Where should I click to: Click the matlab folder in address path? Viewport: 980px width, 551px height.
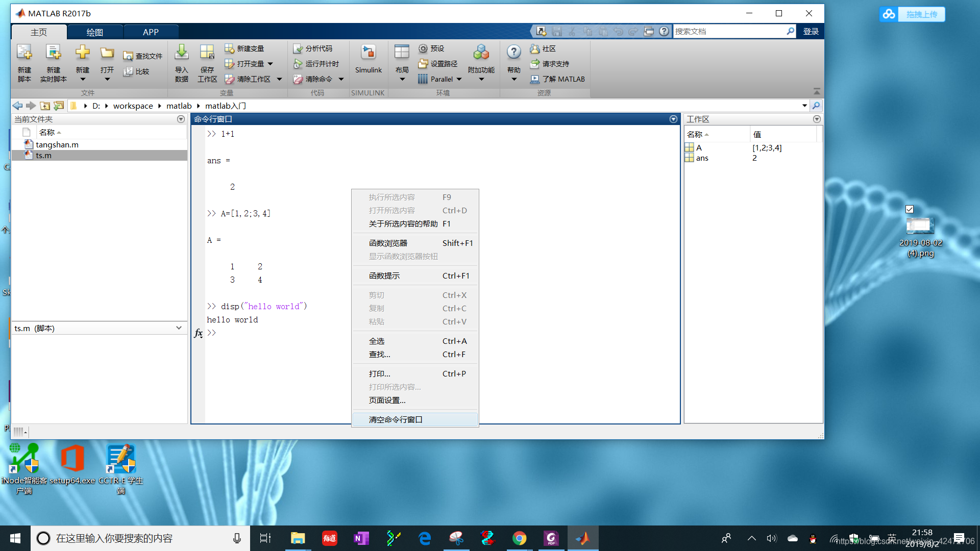[179, 106]
